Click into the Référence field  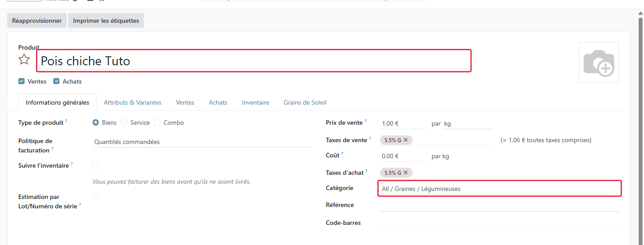(x=499, y=205)
